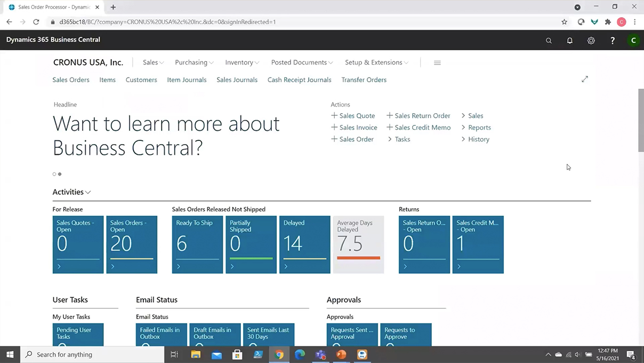Open PowerPoint from the taskbar
Image resolution: width=644 pixels, height=363 pixels.
point(341,354)
